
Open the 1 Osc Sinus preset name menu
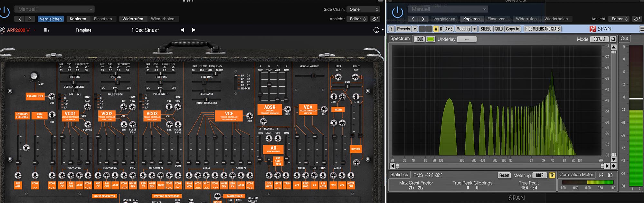[145, 30]
